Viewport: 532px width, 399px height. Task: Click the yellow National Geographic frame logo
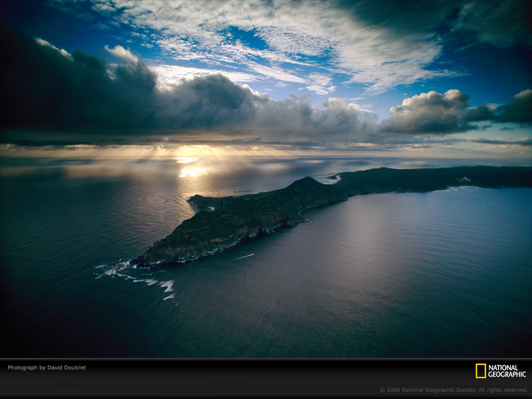(x=481, y=370)
